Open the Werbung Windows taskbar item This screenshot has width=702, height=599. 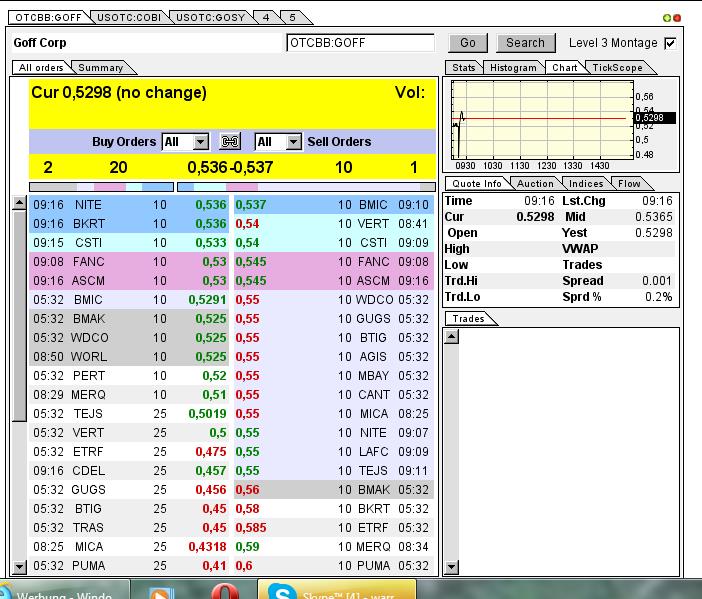point(65,589)
